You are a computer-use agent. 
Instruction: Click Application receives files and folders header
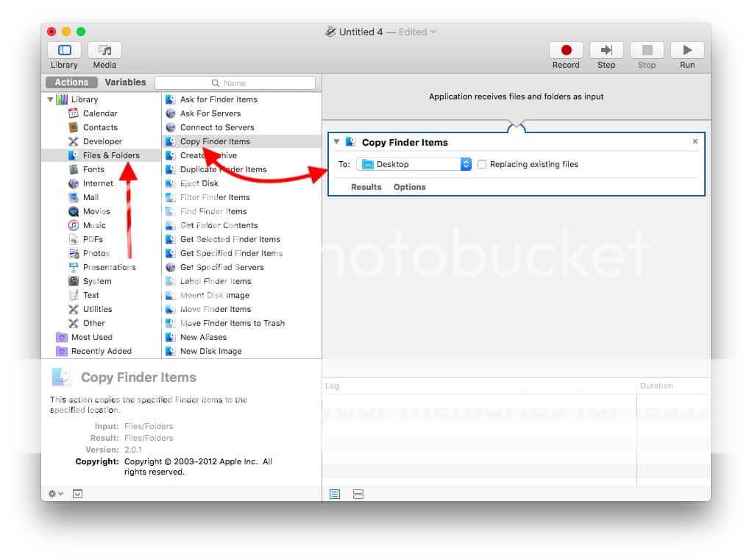(516, 96)
